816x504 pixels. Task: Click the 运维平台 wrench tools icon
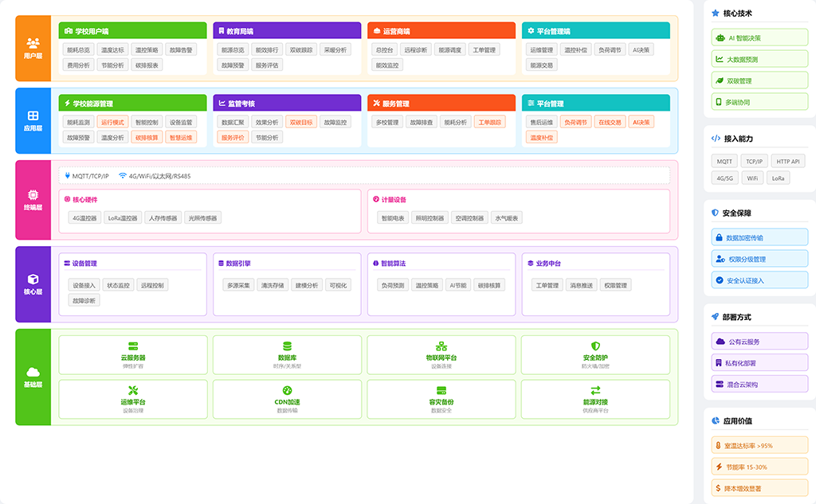click(133, 390)
